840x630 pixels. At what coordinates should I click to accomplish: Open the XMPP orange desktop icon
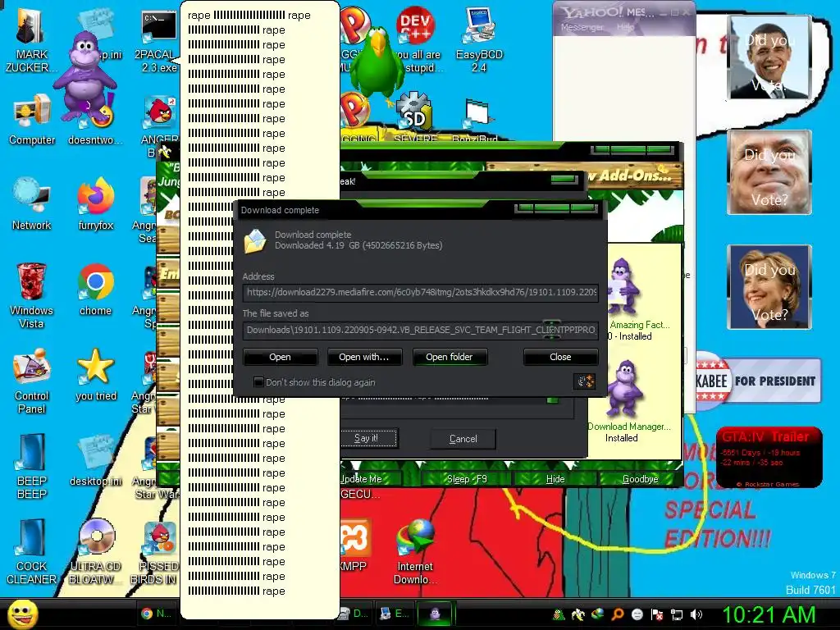click(x=354, y=544)
